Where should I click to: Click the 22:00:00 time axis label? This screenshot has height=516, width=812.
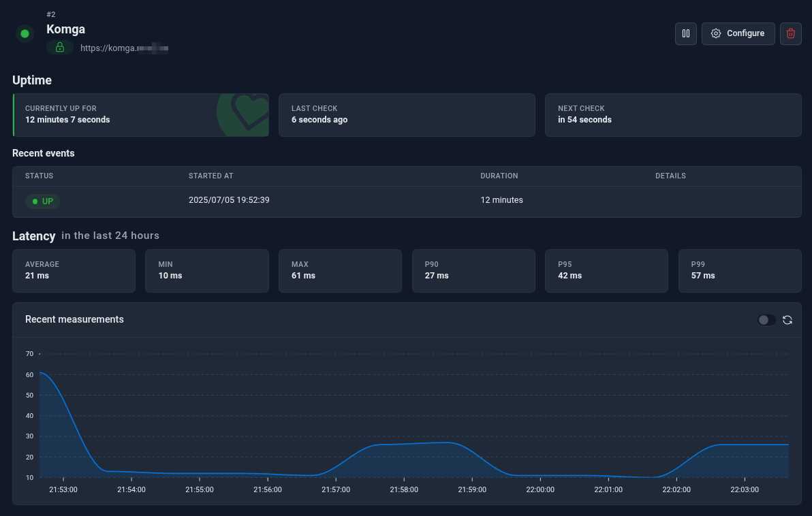(540, 489)
